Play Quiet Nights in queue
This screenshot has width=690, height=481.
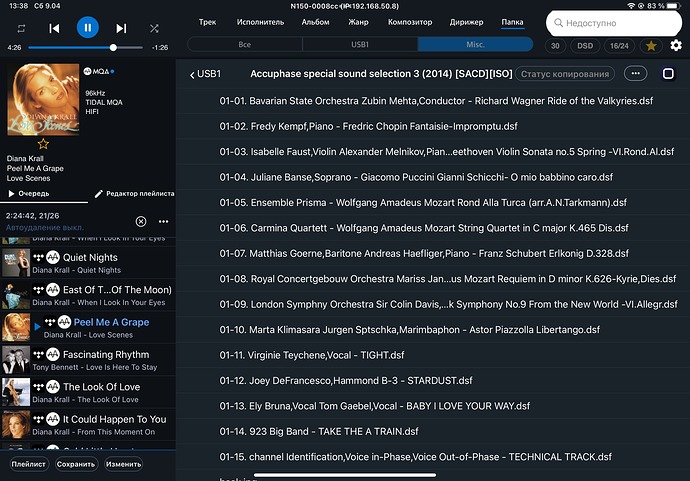tap(88, 263)
